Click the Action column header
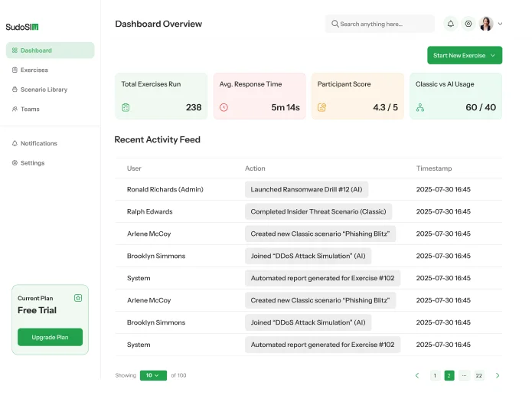This screenshot has width=532, height=412. point(255,168)
